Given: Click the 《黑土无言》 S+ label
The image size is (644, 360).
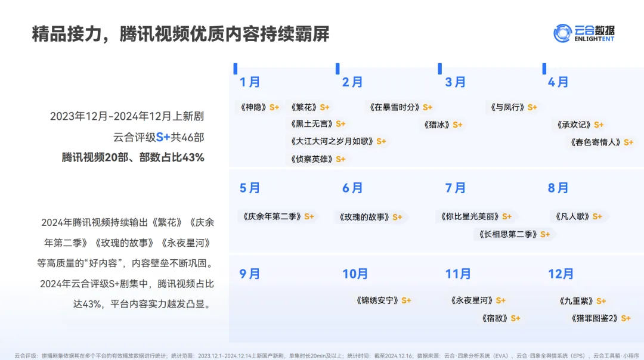Looking at the screenshot, I should coord(317,123).
